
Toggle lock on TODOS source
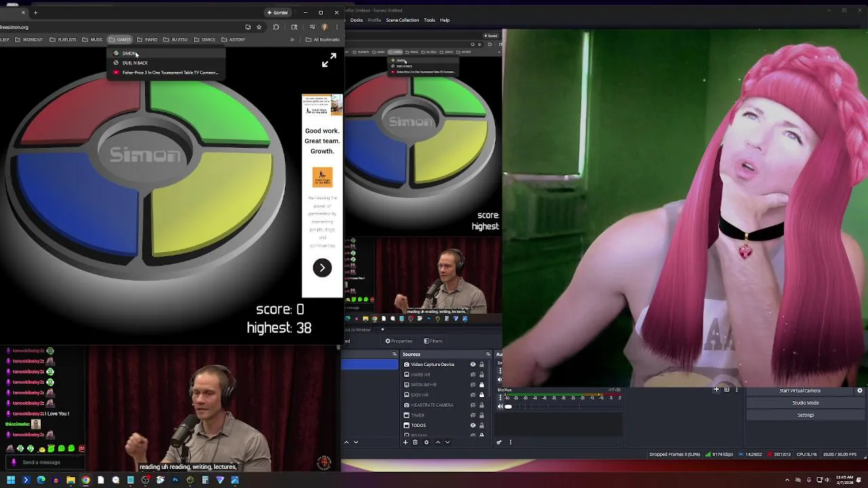tap(481, 426)
